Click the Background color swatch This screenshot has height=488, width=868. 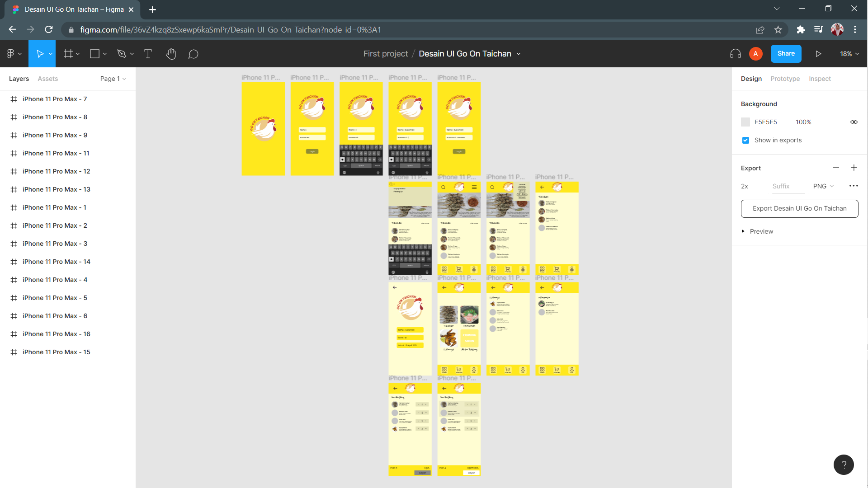pyautogui.click(x=745, y=122)
